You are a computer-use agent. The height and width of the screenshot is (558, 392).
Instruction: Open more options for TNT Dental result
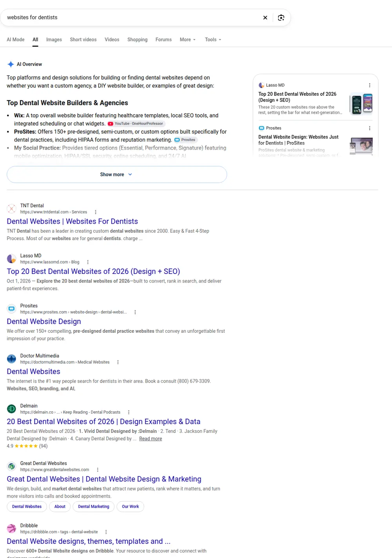(x=96, y=212)
